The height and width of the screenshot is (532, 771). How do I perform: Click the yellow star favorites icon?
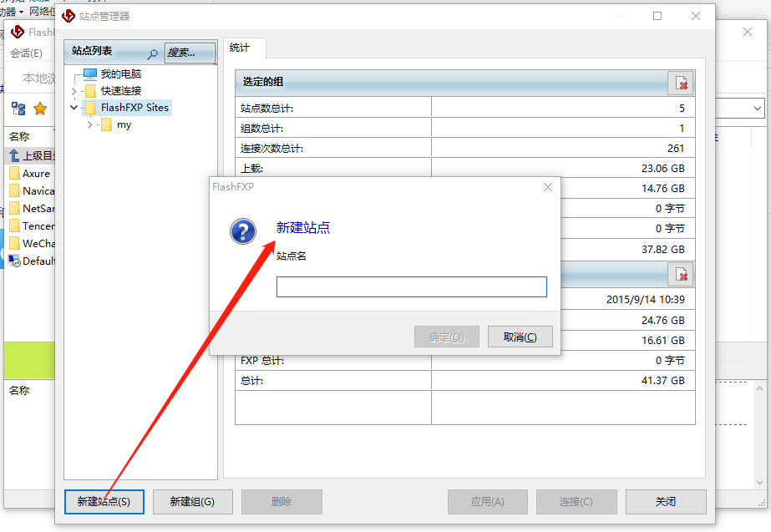point(40,109)
